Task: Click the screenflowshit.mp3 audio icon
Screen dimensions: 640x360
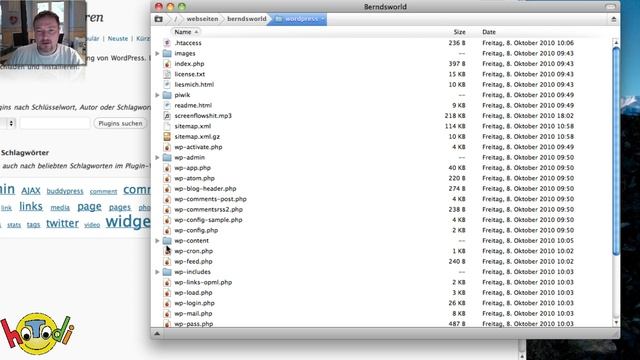Action: click(x=167, y=116)
